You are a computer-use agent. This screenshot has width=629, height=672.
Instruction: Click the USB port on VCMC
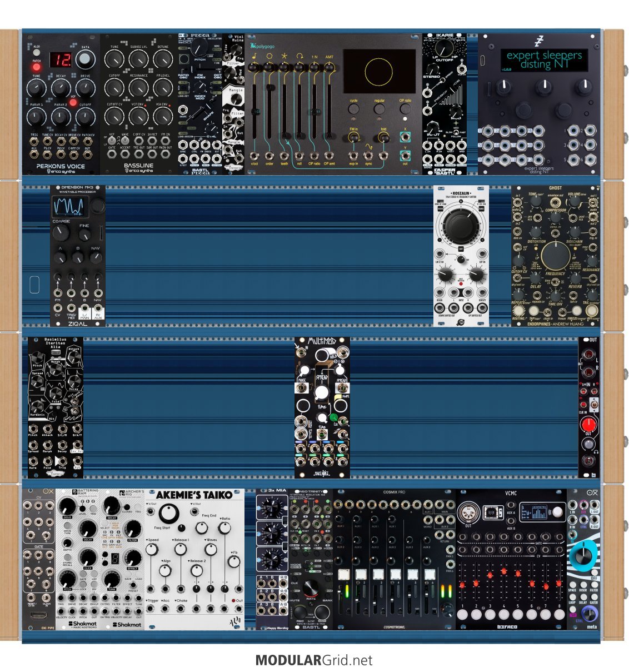(492, 511)
